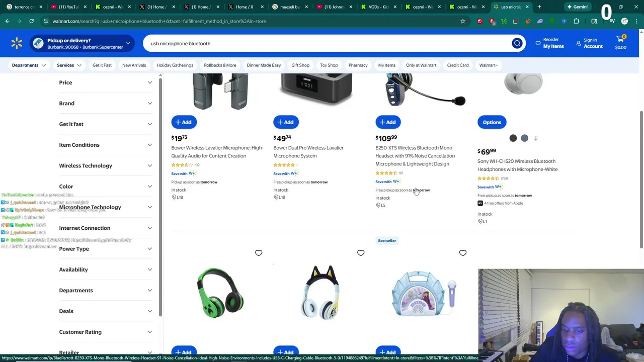The width and height of the screenshot is (644, 362).
Task: Open a new browser tab
Action: (x=539, y=7)
